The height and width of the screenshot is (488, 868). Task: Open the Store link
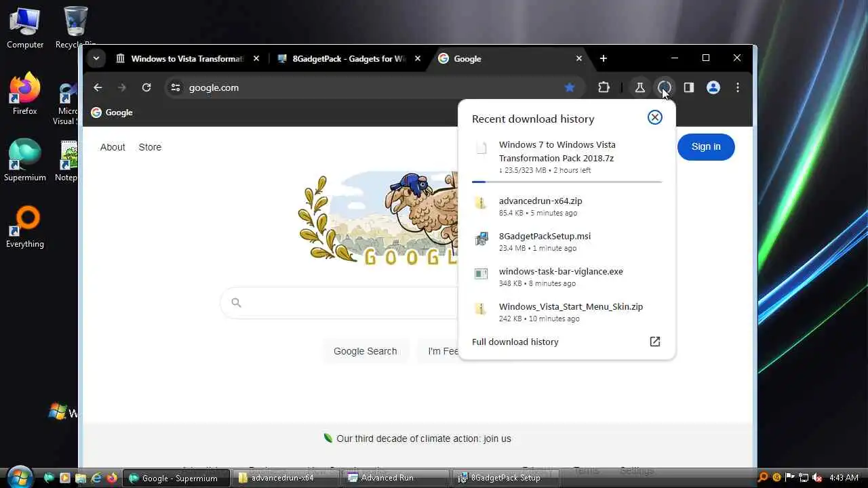150,147
